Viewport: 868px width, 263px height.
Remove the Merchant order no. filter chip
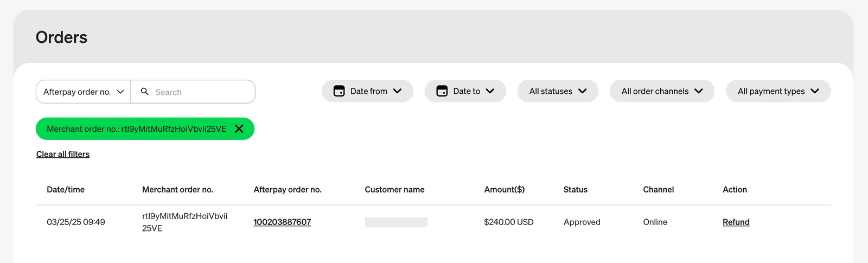pos(239,129)
